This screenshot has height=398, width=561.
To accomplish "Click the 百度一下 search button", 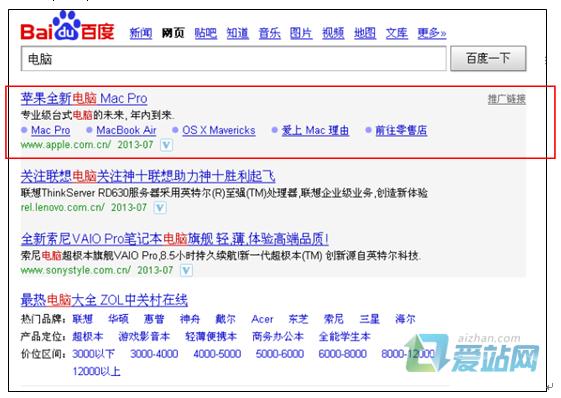I will [x=488, y=58].
